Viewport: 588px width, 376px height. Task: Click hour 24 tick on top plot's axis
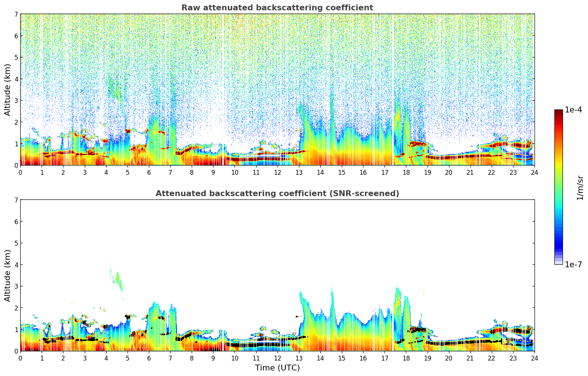coord(534,172)
